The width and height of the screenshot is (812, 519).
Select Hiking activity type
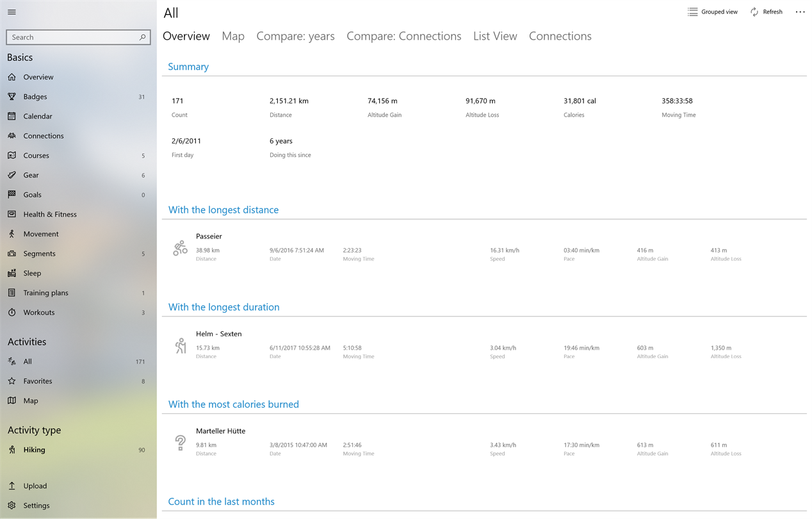[x=34, y=450]
